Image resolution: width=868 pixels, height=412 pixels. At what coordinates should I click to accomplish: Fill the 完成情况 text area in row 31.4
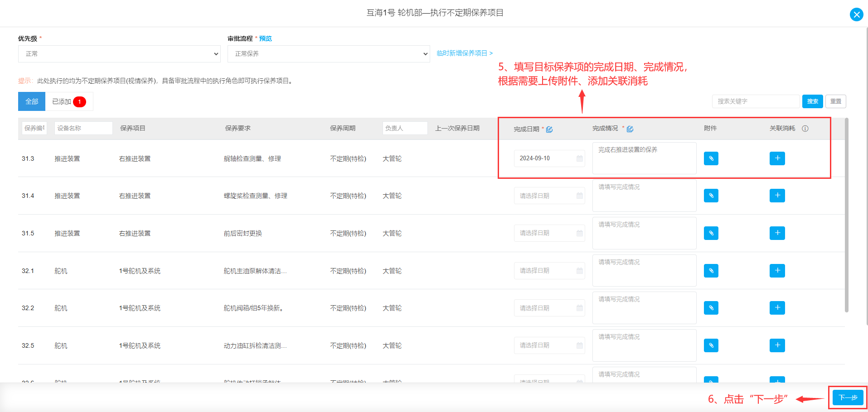pyautogui.click(x=644, y=196)
